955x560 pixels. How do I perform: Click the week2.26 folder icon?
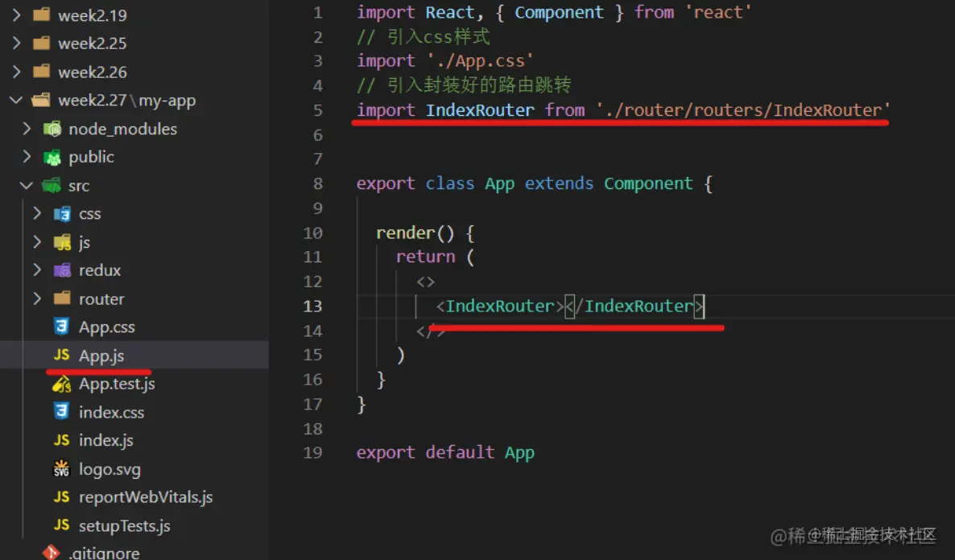pyautogui.click(x=41, y=72)
